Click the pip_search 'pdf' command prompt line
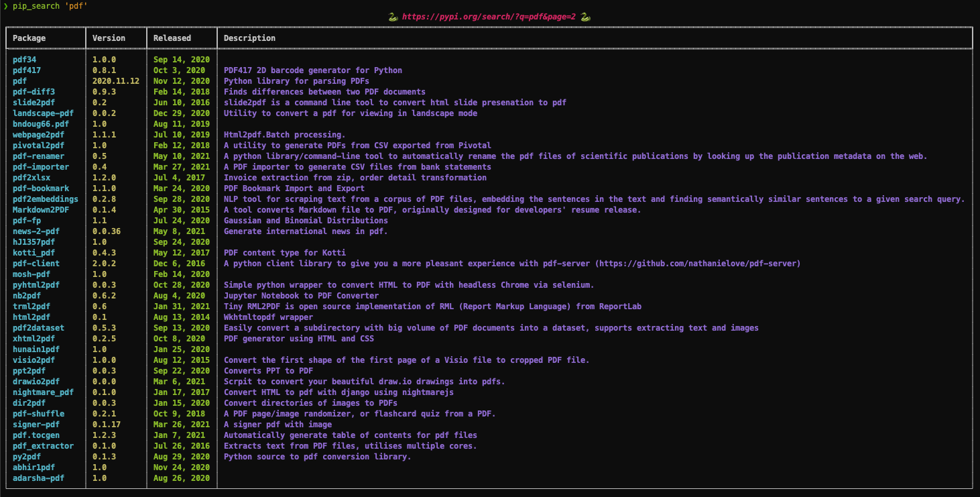This screenshot has width=980, height=497. (44, 5)
